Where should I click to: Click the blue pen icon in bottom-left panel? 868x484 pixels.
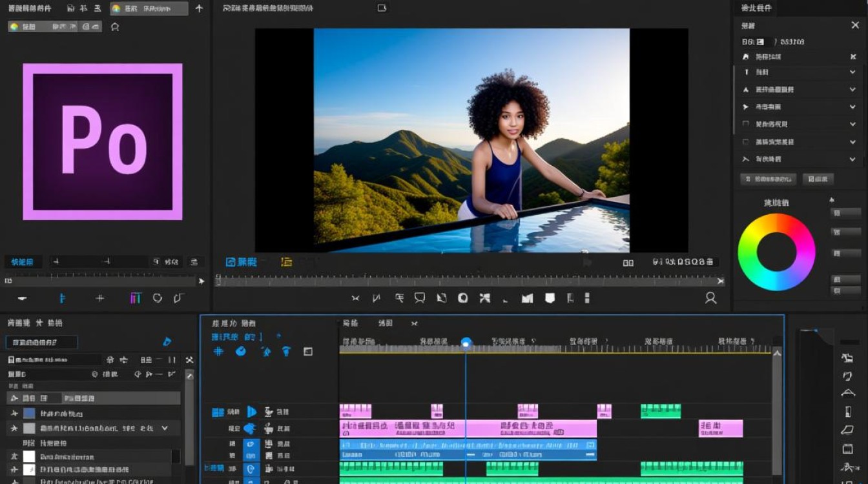[x=167, y=342]
